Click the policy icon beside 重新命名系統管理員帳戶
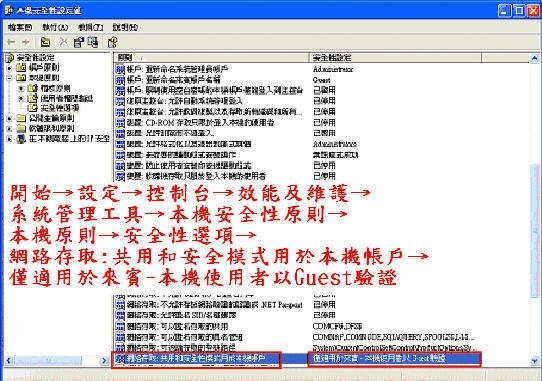This screenshot has width=542, height=381. tap(120, 69)
